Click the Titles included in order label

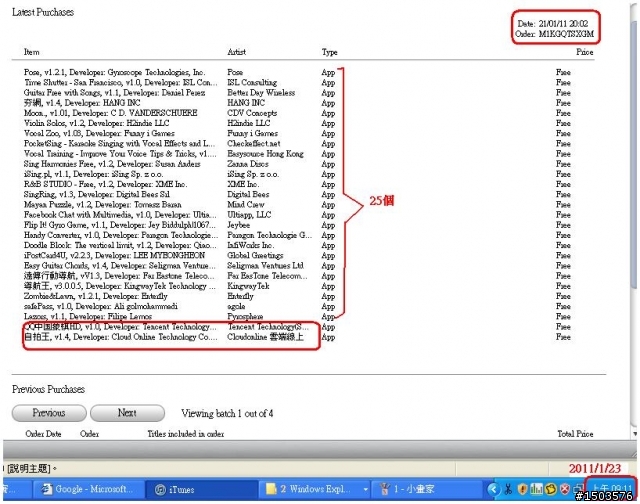(186, 434)
